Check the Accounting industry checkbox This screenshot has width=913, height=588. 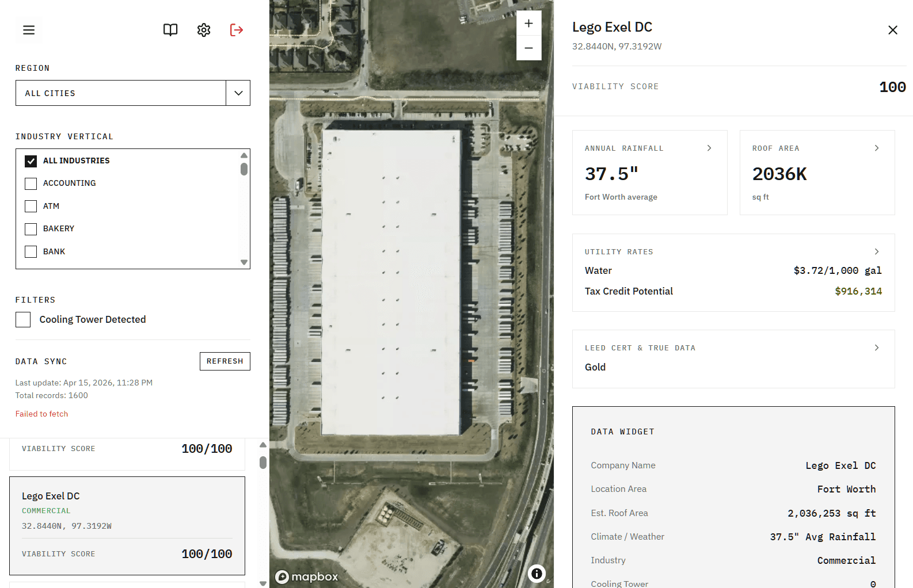31,184
